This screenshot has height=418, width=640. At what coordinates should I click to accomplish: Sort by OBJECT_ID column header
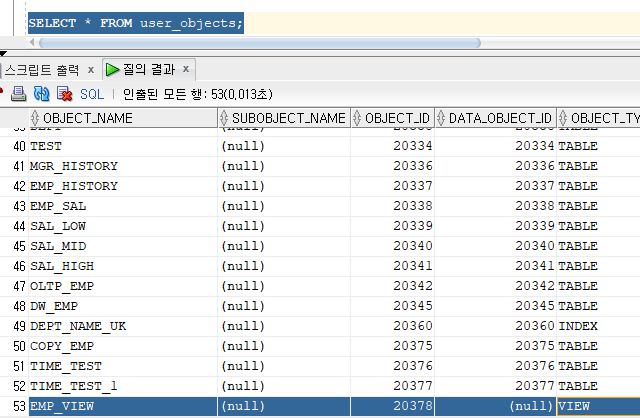tap(393, 118)
